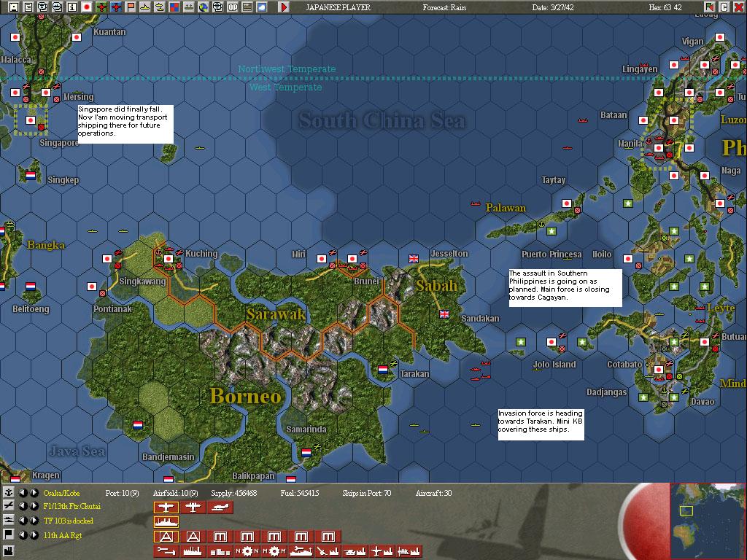747x560 pixels.
Task: Go to next land unit after 11th AA Rgt
Action: tap(34, 534)
